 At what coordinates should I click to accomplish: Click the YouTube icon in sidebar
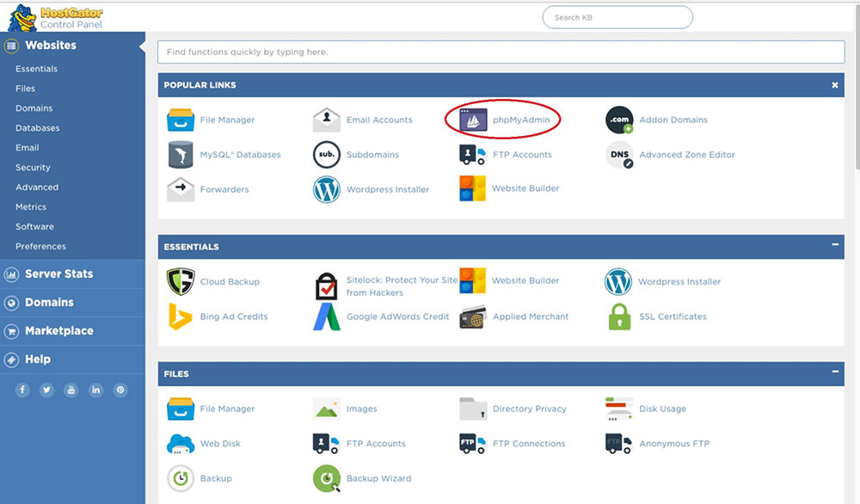71,390
